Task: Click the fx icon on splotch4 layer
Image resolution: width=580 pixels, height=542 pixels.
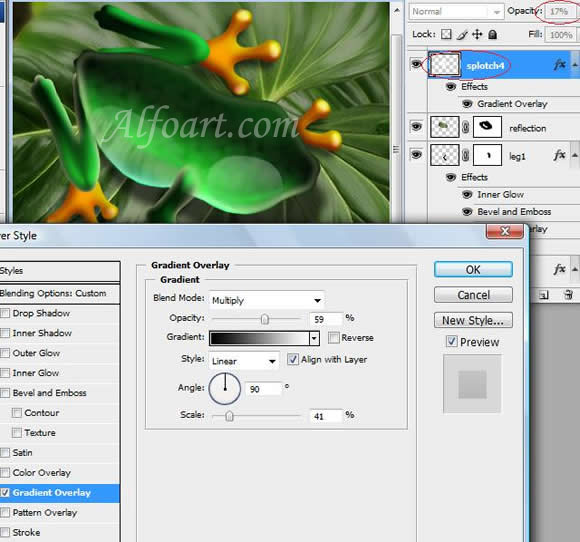Action: tap(559, 65)
